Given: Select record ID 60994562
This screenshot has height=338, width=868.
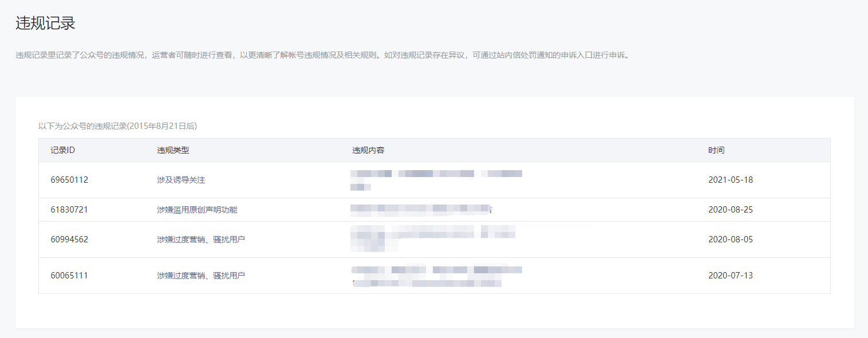Looking at the screenshot, I should 69,239.
